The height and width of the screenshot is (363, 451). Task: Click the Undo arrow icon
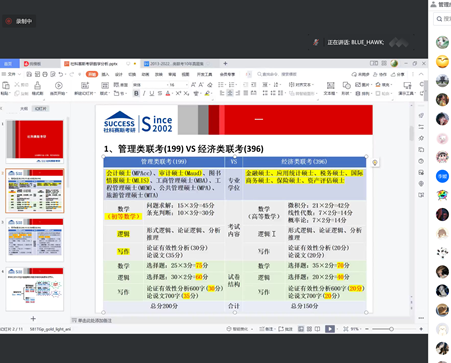click(61, 74)
